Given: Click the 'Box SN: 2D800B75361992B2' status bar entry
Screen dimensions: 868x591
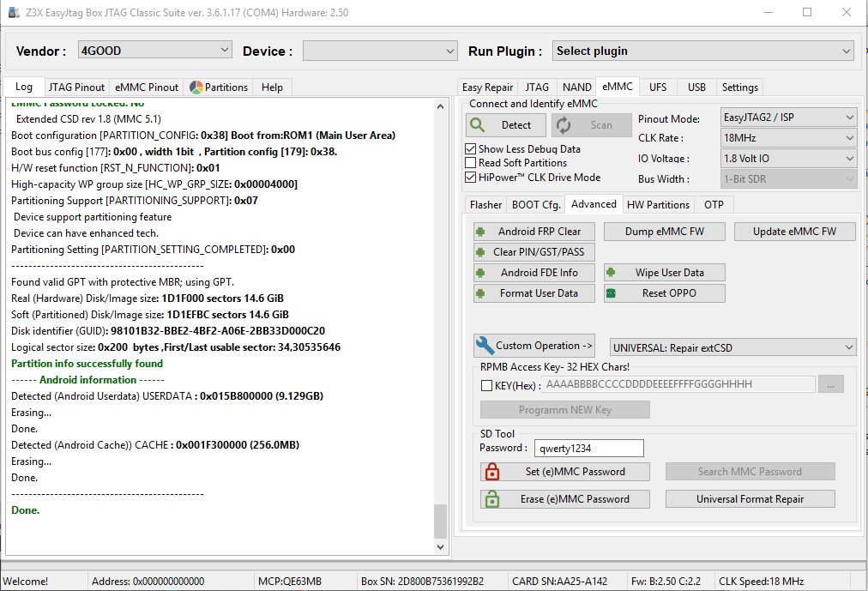Looking at the screenshot, I should (x=422, y=581).
